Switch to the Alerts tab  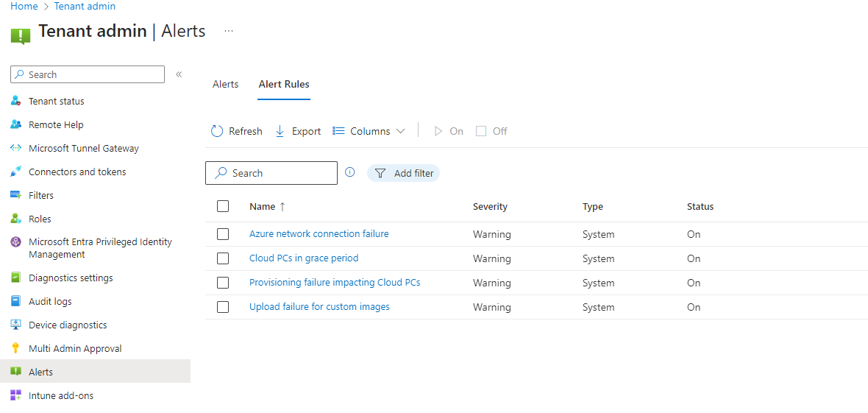225,84
